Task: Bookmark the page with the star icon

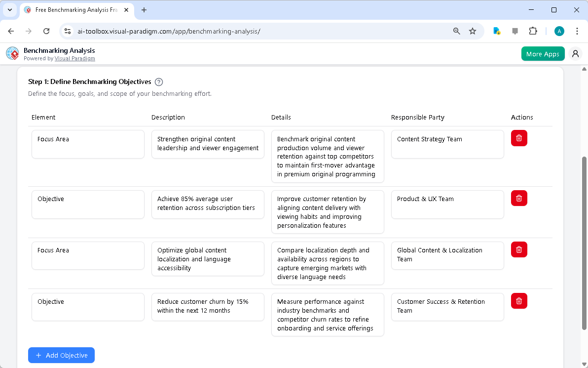Action: [x=473, y=31]
